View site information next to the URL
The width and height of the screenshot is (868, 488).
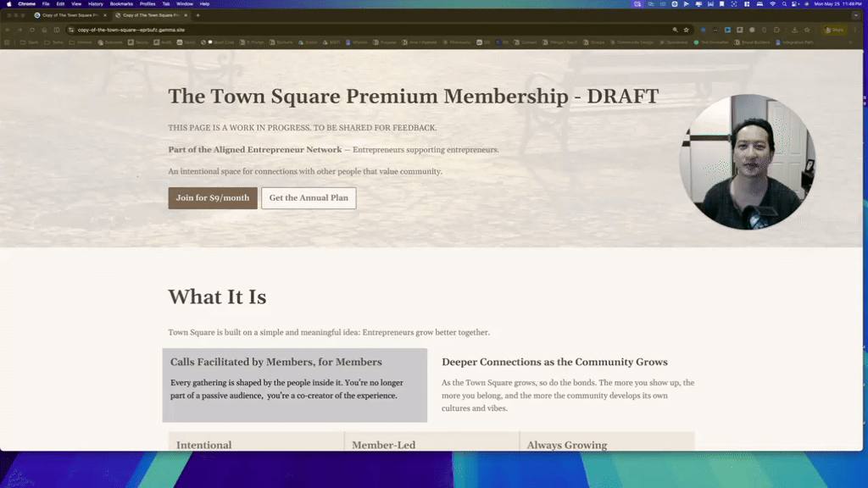71,30
